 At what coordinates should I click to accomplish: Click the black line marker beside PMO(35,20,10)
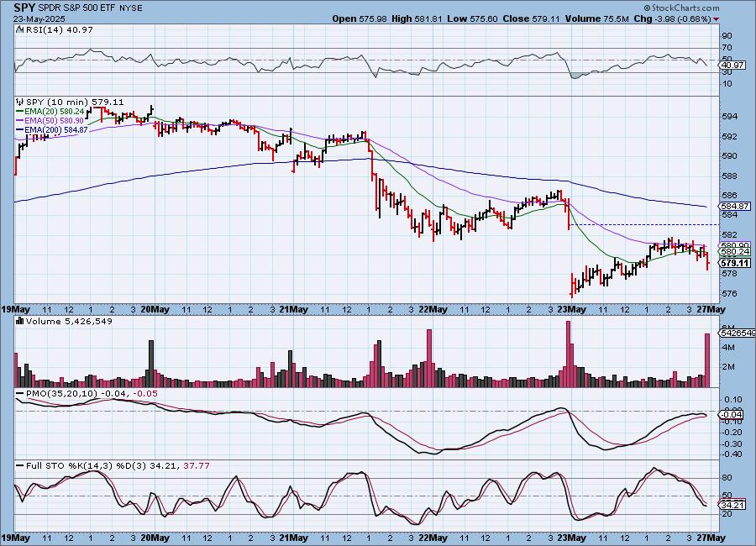click(x=20, y=394)
